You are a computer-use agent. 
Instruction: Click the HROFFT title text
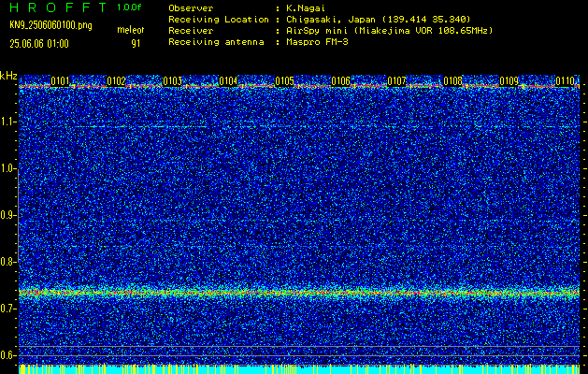(59, 7)
